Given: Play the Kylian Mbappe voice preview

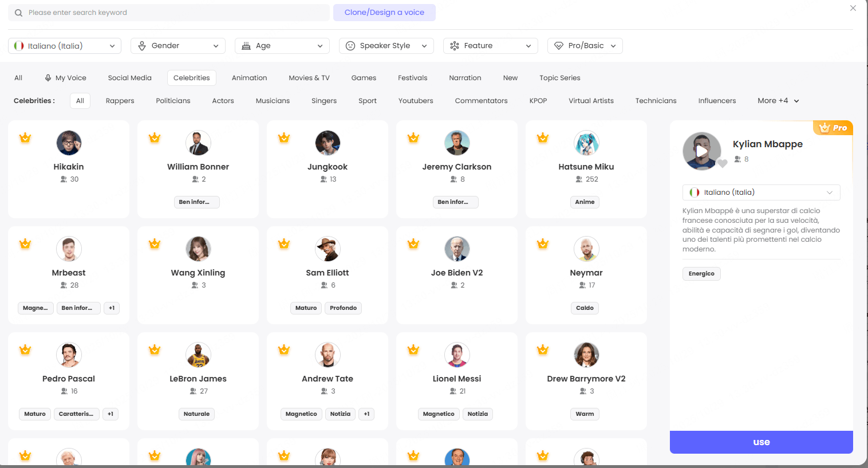Looking at the screenshot, I should click(x=701, y=151).
